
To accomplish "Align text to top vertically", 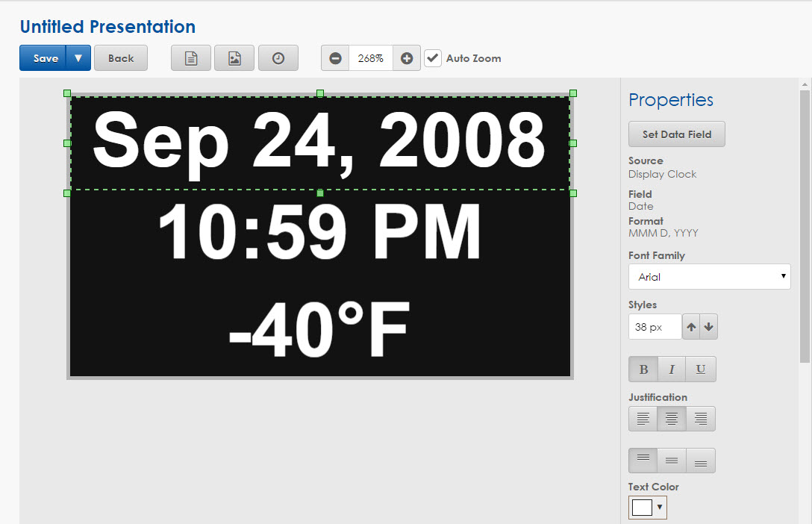I will pyautogui.click(x=643, y=461).
